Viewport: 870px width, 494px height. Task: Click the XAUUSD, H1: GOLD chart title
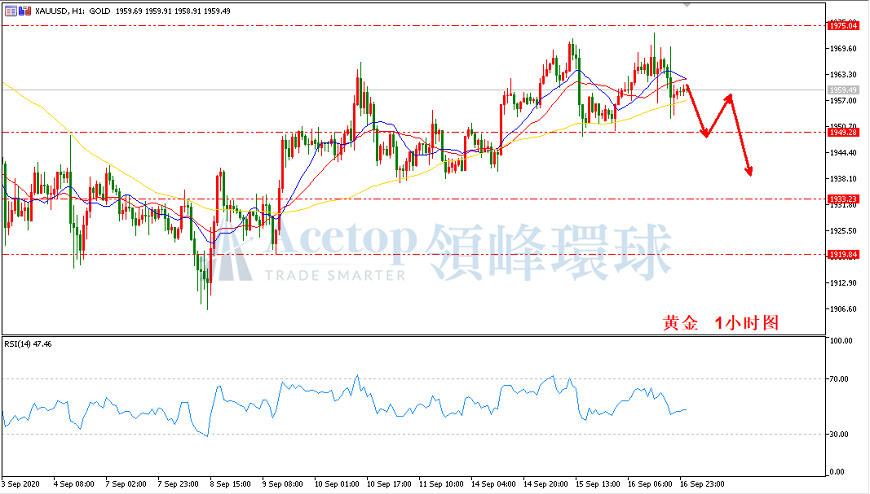(x=72, y=11)
